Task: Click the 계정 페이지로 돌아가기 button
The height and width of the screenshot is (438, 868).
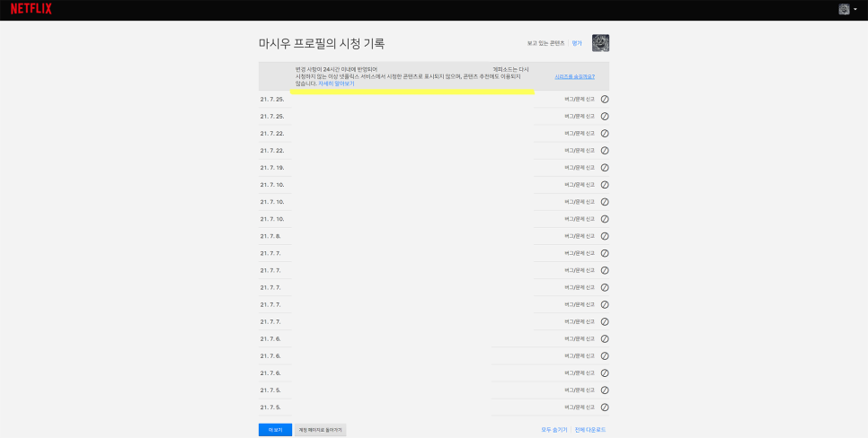Action: [321, 430]
